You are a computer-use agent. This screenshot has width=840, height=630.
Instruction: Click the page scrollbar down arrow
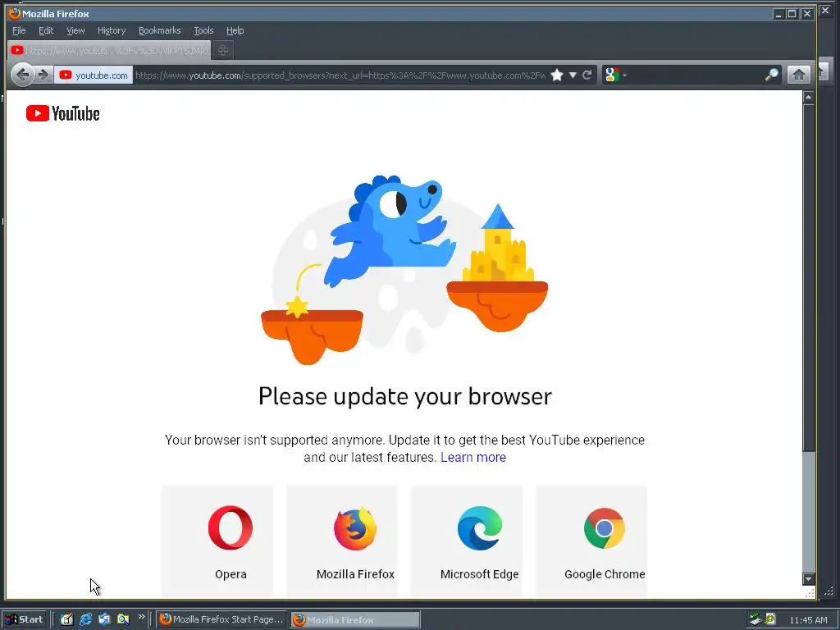[808, 578]
